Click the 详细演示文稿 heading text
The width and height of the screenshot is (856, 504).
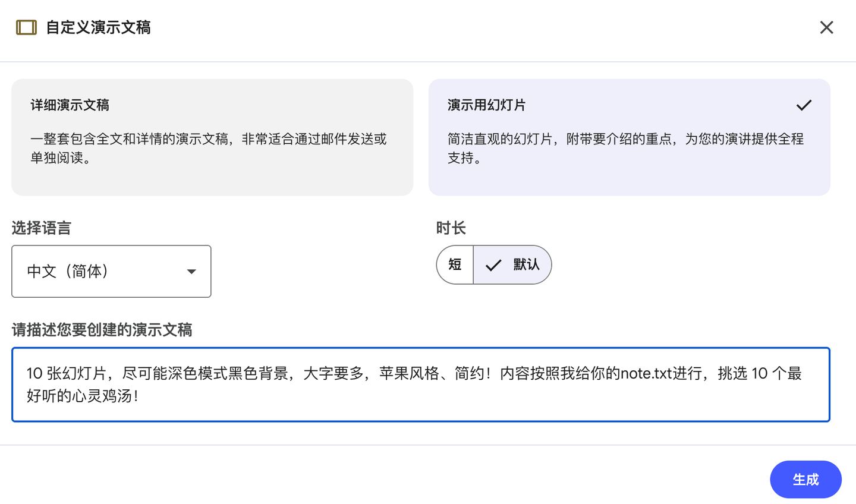tap(70, 105)
